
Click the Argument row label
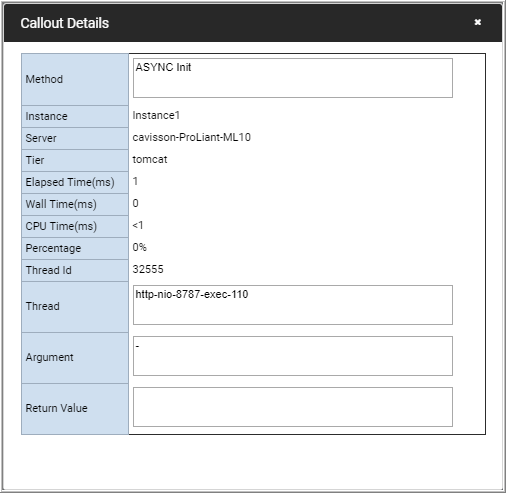[49, 357]
